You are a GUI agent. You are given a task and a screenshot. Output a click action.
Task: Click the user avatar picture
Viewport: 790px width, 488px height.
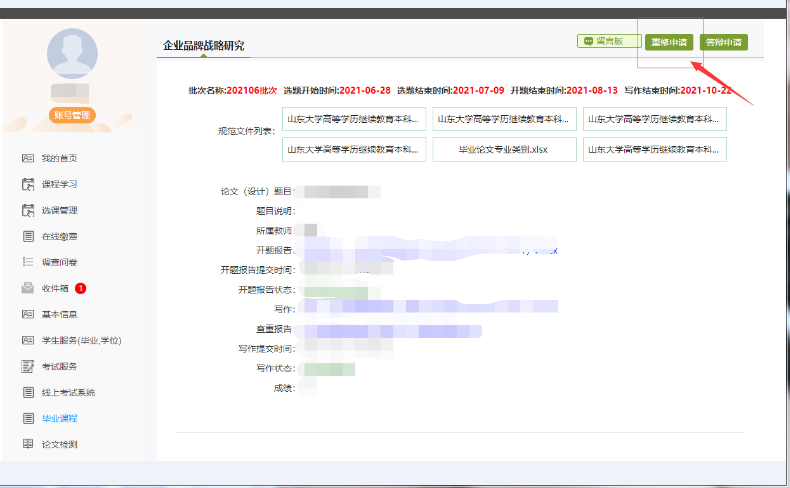tap(72, 54)
